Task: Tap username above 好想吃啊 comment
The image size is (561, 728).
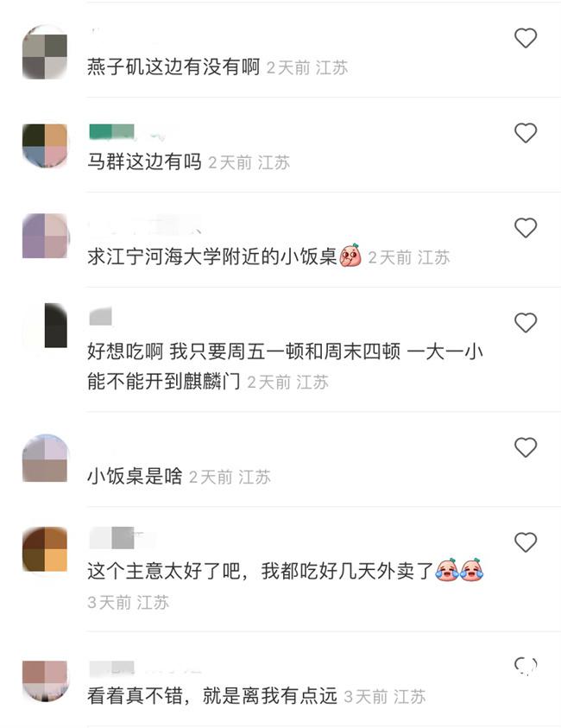Action: [101, 316]
